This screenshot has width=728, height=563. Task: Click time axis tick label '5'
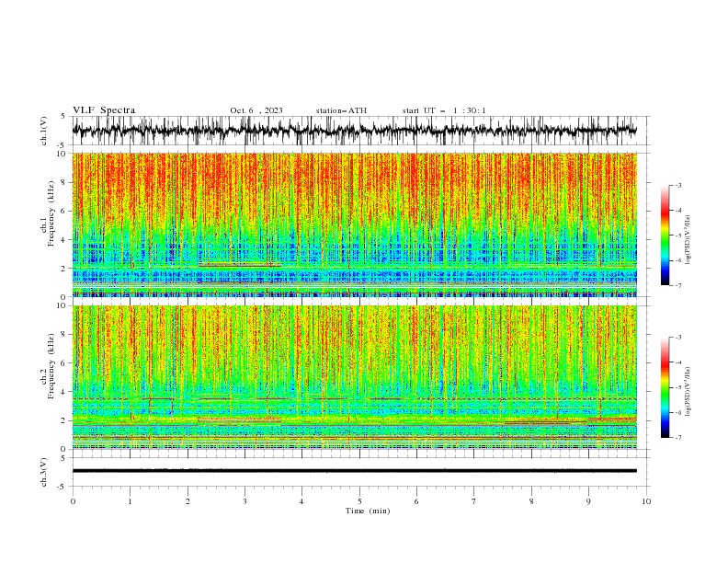point(359,501)
